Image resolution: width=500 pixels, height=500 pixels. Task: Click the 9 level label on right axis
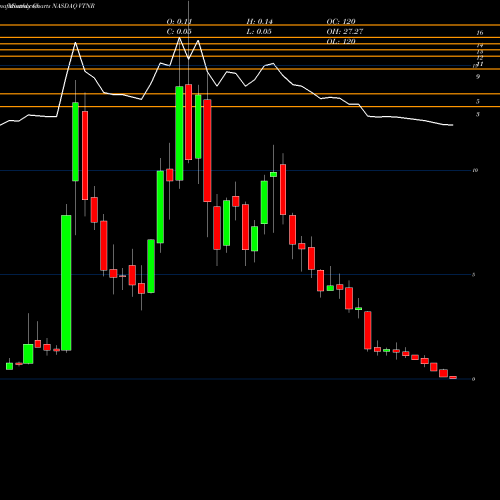click(x=478, y=77)
